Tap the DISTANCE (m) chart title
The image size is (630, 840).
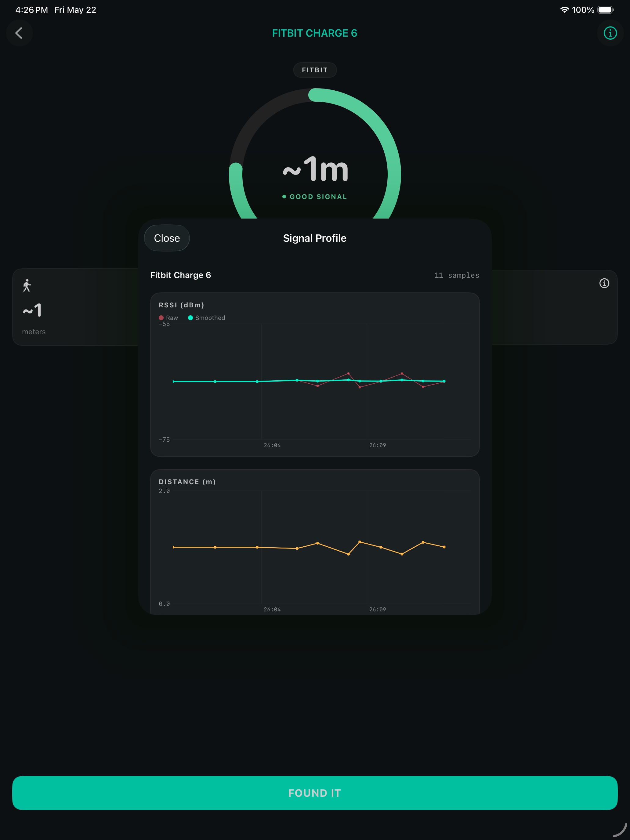click(187, 482)
